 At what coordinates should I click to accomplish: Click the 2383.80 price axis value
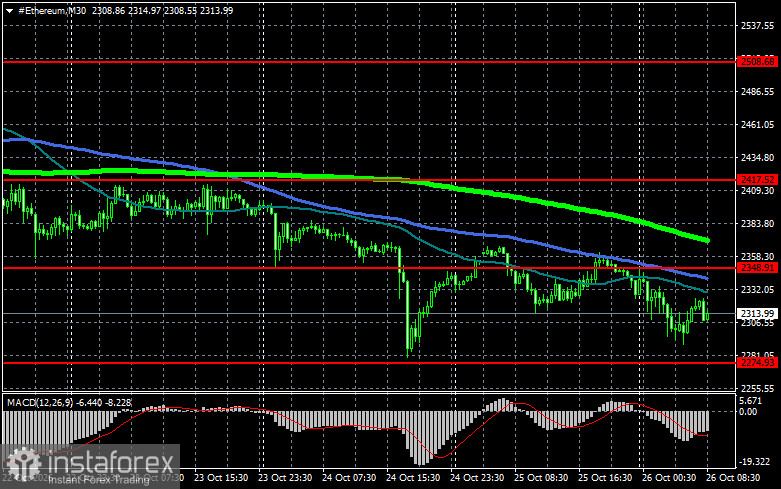[758, 224]
